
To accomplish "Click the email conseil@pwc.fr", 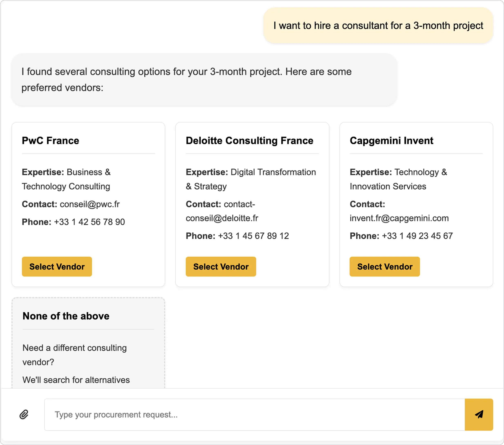I will click(90, 204).
